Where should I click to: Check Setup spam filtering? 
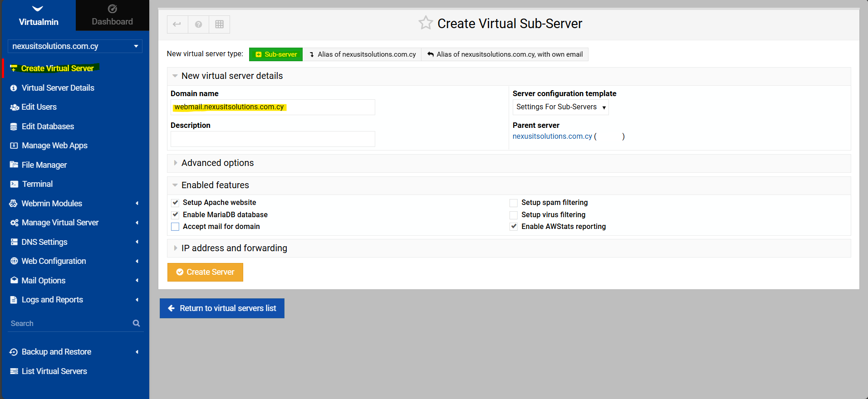pos(514,203)
